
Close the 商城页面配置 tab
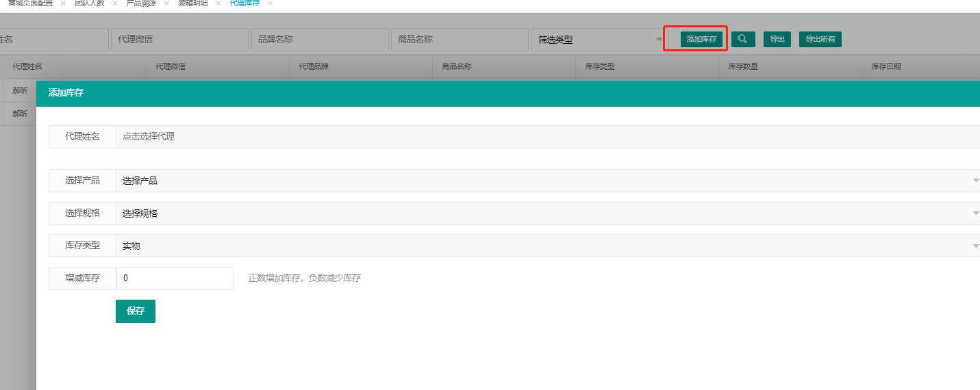63,3
